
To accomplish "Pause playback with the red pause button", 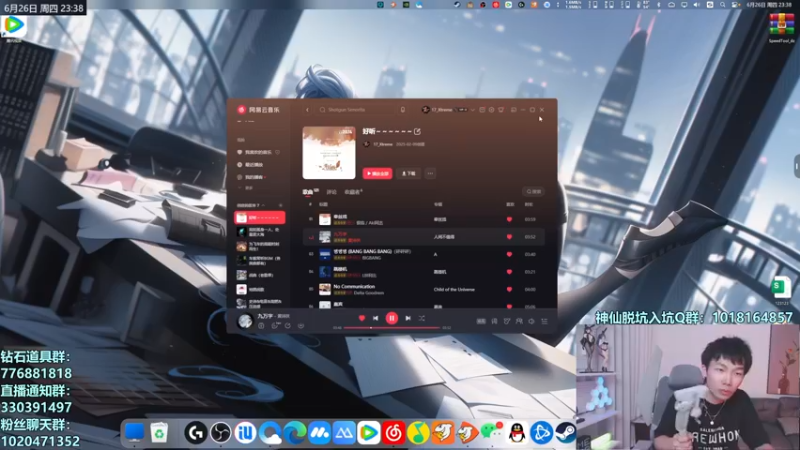I will click(x=391, y=318).
